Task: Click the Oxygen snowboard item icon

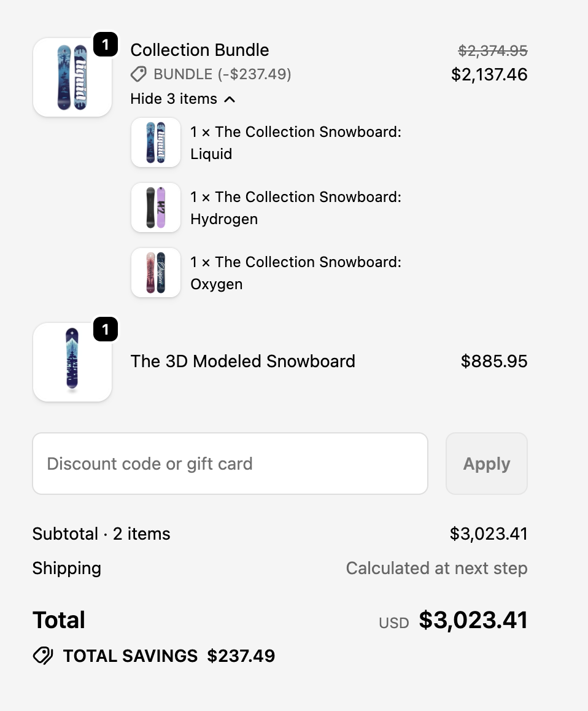Action: click(155, 273)
